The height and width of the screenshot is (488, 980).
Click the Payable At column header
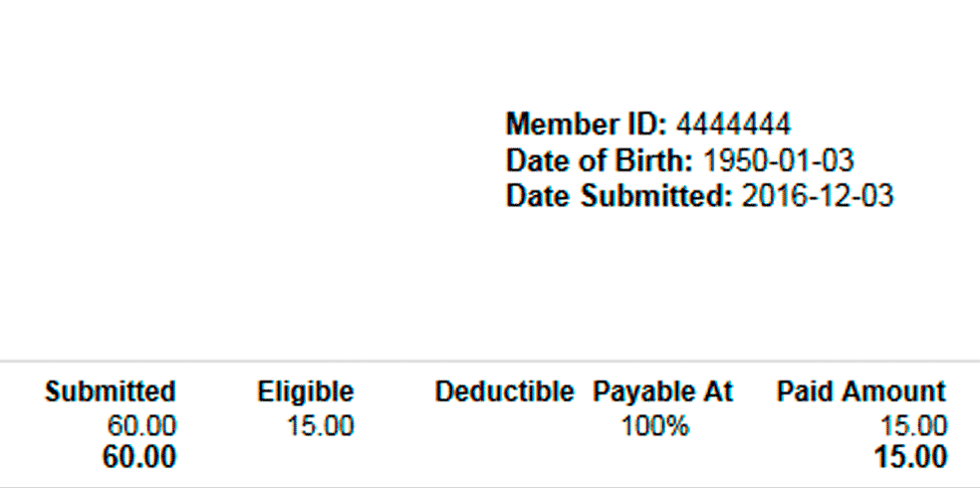(662, 391)
